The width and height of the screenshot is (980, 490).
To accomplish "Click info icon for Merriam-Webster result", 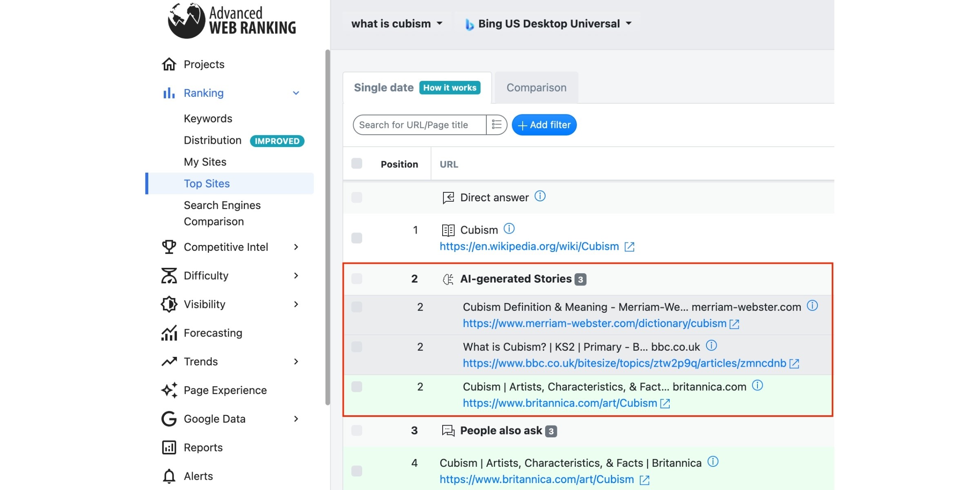I will 813,306.
